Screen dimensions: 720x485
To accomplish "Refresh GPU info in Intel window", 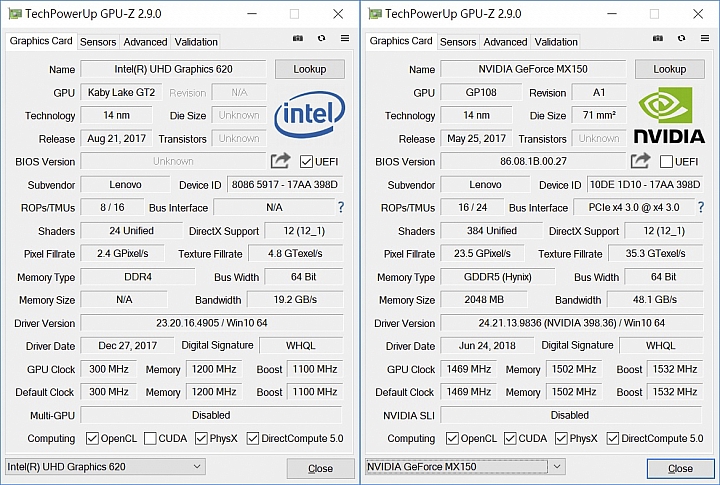I will (x=321, y=38).
